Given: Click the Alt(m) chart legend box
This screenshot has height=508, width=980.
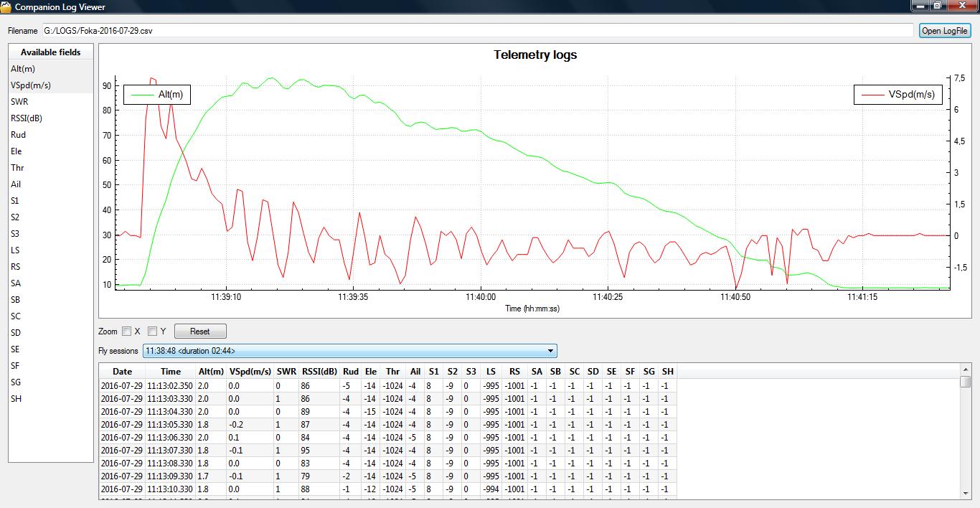Looking at the screenshot, I should 157,94.
